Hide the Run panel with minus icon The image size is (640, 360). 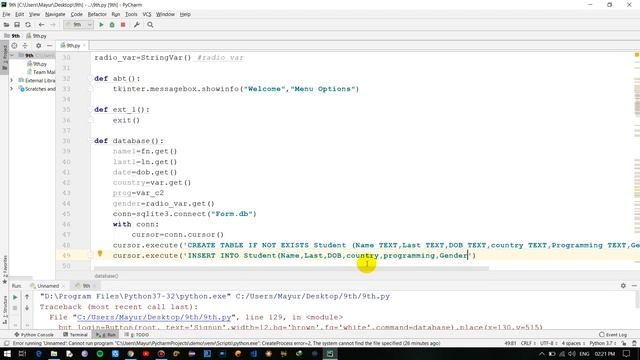[x=634, y=286]
